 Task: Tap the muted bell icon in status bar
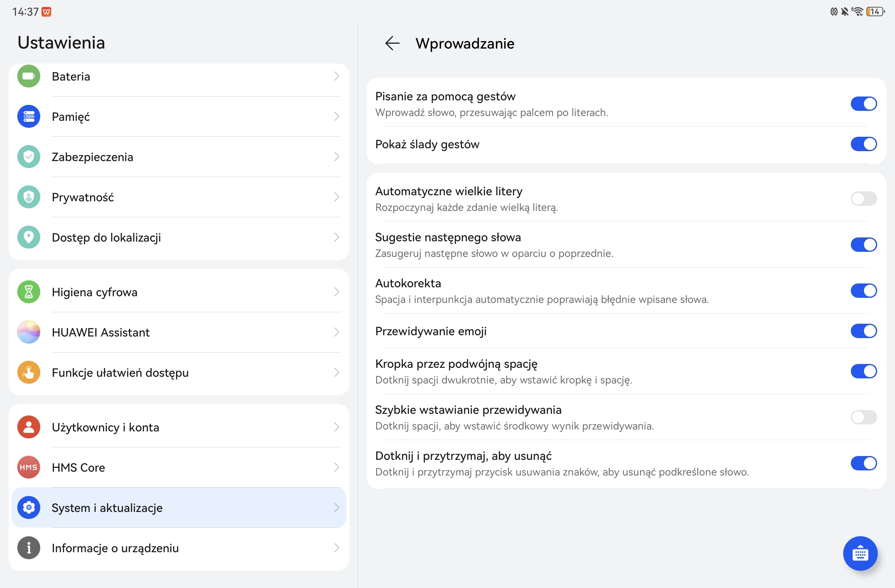pos(844,12)
